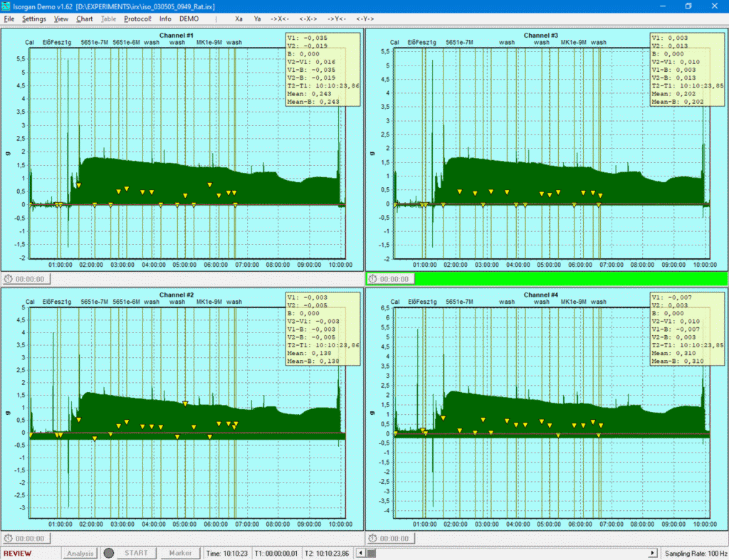The image size is (729, 560).
Task: Click the <-Y-> expand Y command
Action: point(365,19)
